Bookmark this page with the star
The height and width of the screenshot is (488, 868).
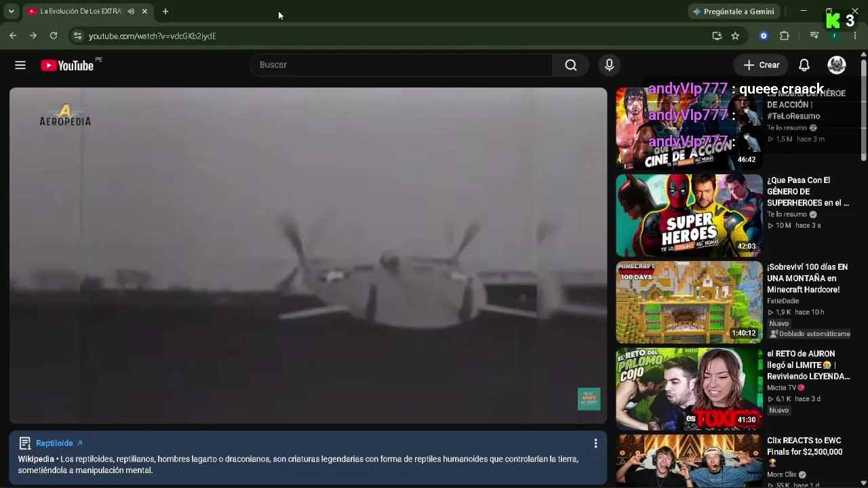coord(735,36)
